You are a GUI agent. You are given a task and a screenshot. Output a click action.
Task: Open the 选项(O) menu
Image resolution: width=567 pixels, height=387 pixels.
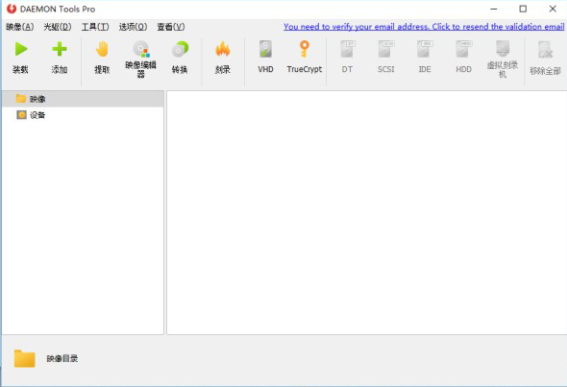[133, 27]
